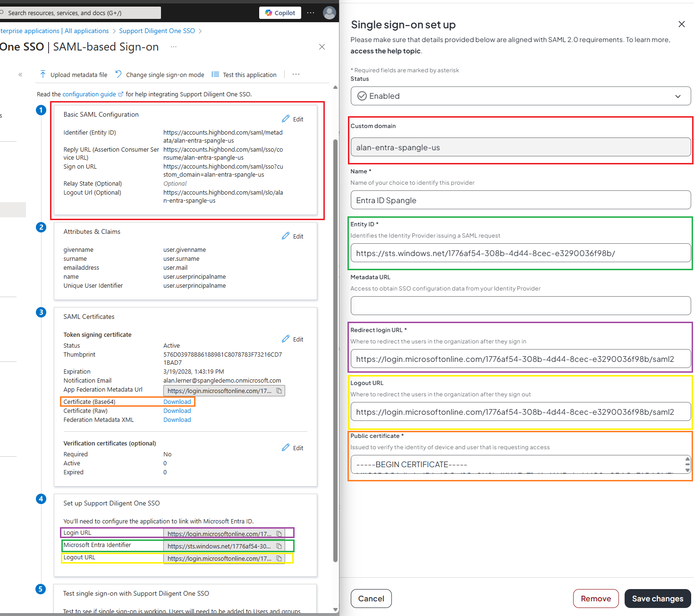Select the user.userprincipalname value for Unique User Identifier
Image resolution: width=694 pixels, height=616 pixels.
point(195,286)
